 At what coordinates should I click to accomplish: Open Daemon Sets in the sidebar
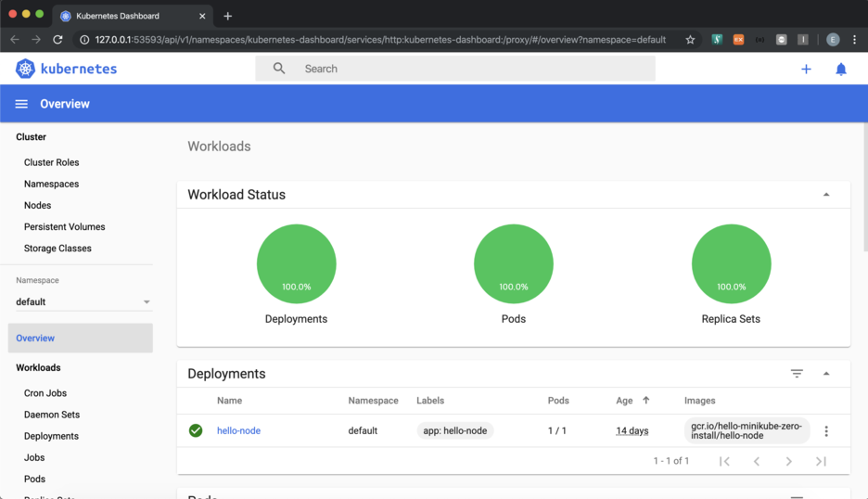(x=52, y=415)
